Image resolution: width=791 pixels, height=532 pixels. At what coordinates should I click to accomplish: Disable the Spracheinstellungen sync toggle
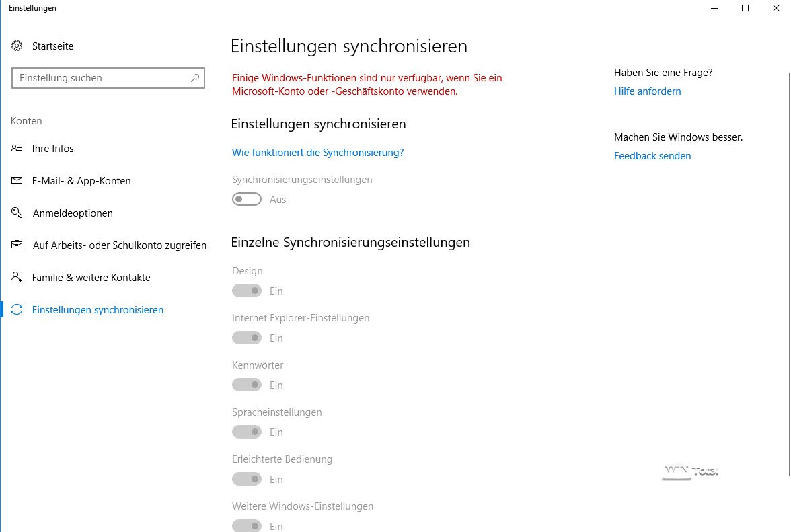[247, 432]
